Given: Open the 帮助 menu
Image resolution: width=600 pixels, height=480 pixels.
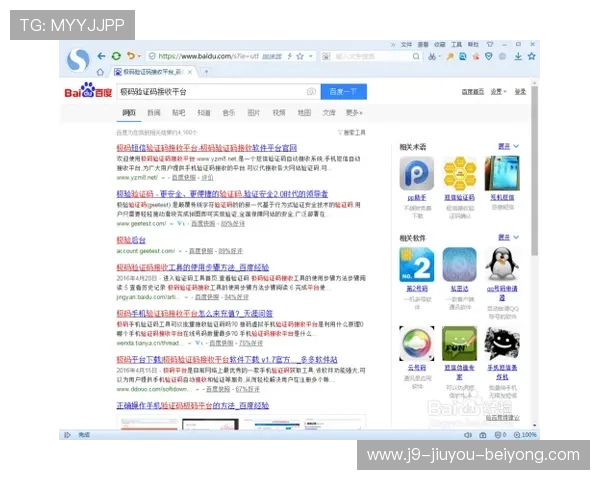Looking at the screenshot, I should 473,44.
